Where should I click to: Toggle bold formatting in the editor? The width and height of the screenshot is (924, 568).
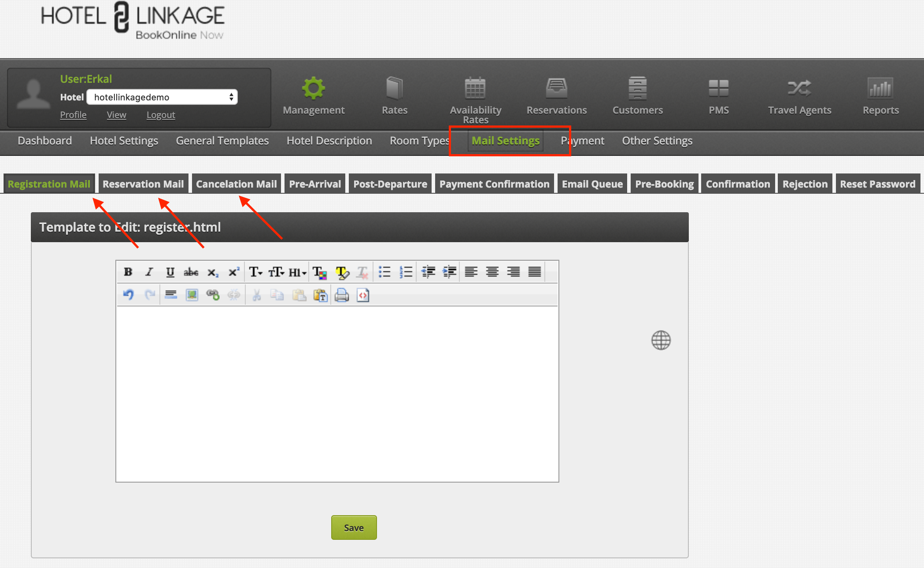point(128,272)
